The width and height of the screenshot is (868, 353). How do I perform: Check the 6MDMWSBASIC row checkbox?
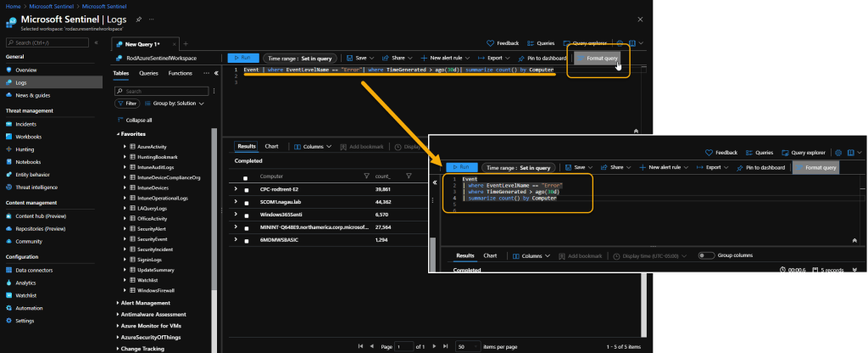coord(247,240)
